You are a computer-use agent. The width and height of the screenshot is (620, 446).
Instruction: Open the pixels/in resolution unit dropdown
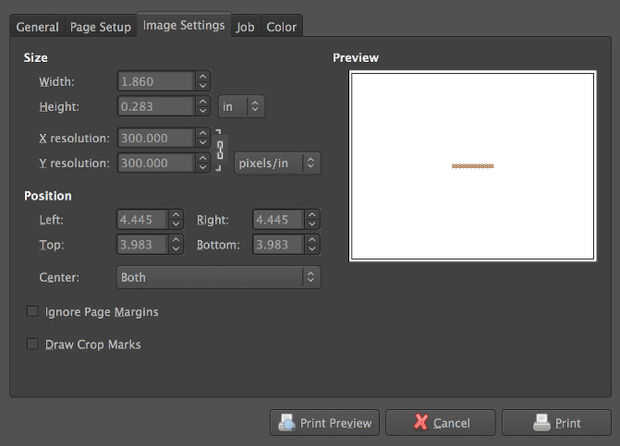[x=277, y=162]
